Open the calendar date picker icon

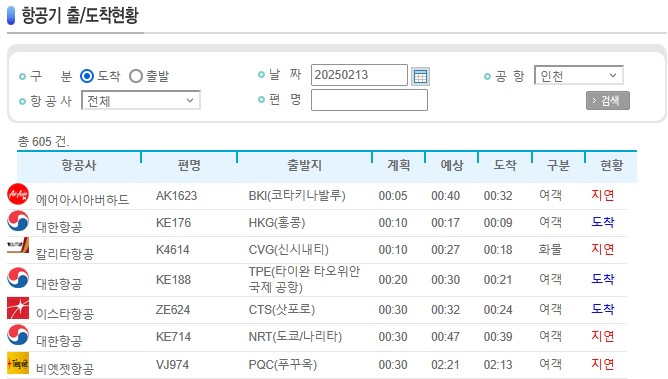click(x=420, y=77)
